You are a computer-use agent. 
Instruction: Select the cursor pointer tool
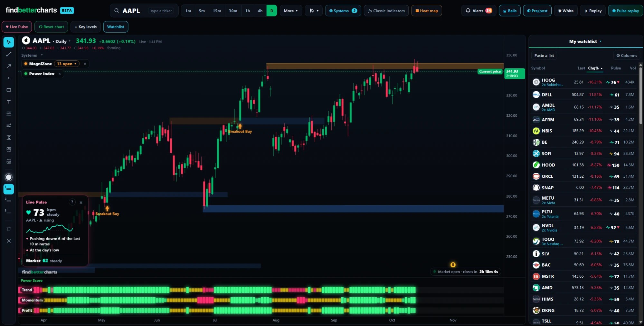coord(9,42)
